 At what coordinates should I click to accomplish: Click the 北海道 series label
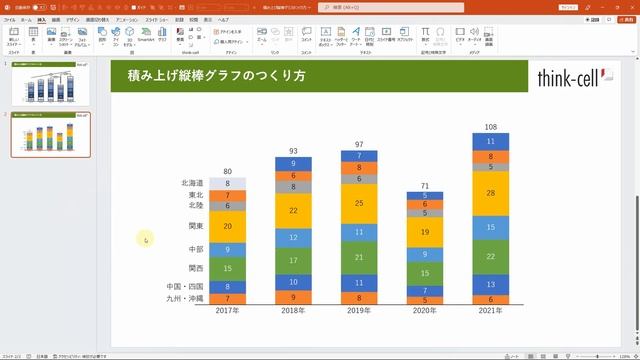(192, 183)
